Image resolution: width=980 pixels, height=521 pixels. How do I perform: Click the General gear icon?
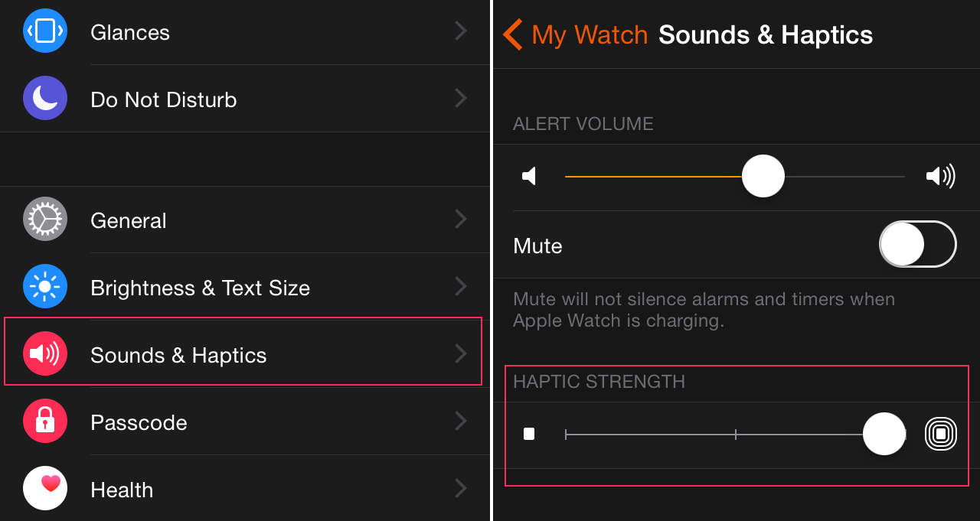pos(45,220)
